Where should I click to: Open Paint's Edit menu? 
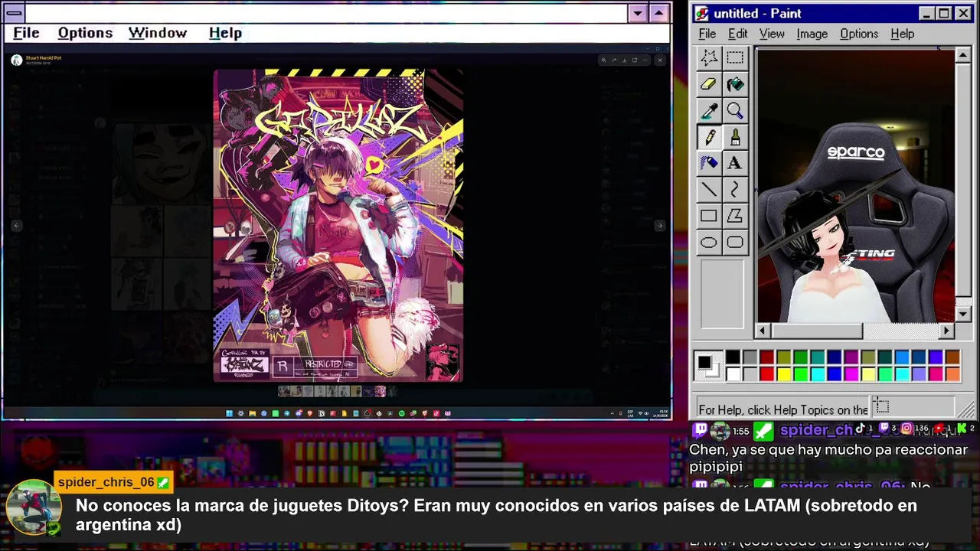coord(737,34)
